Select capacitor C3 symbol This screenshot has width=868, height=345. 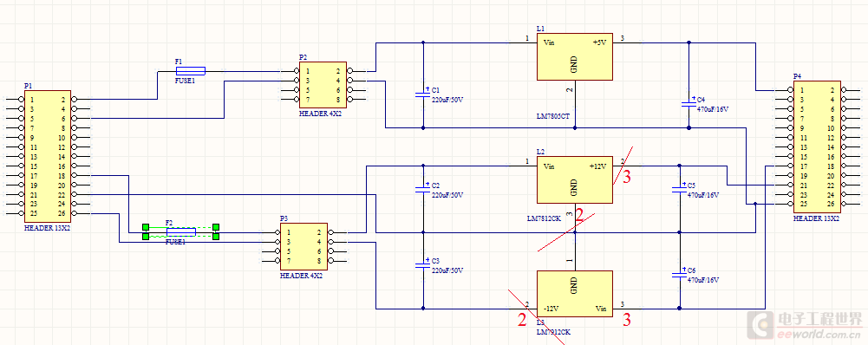[423, 265]
